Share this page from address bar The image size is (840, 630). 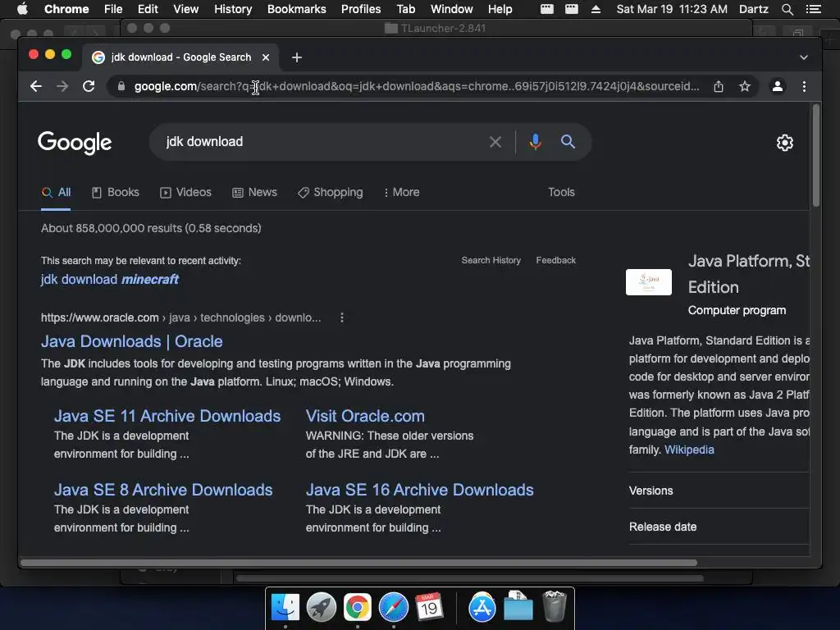click(719, 86)
